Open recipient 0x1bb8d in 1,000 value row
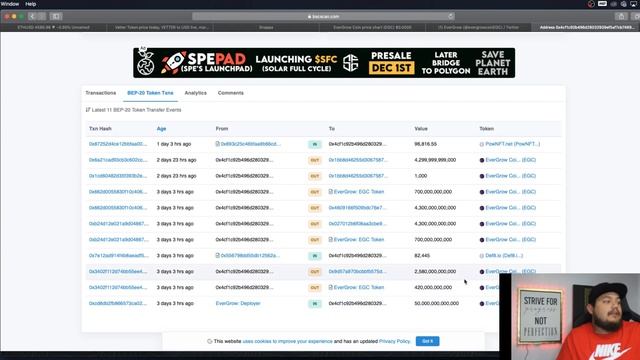640x360 pixels. click(358, 176)
